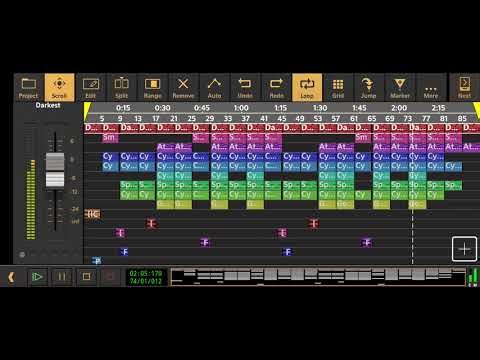The image size is (480, 360).
Task: Start playback with the Play button
Action: tap(37, 277)
